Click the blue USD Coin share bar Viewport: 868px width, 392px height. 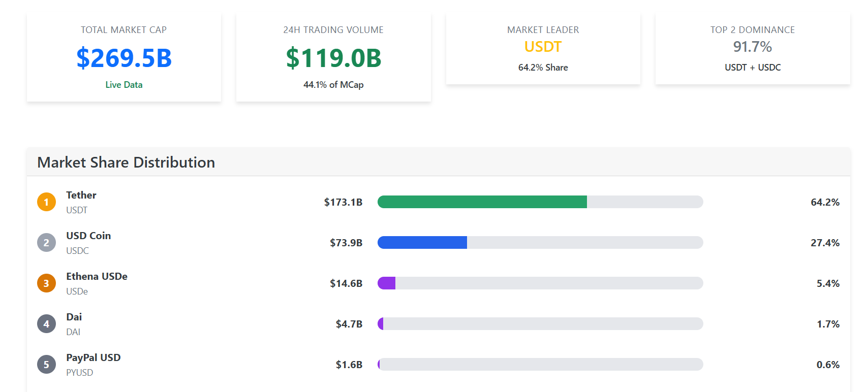[422, 243]
